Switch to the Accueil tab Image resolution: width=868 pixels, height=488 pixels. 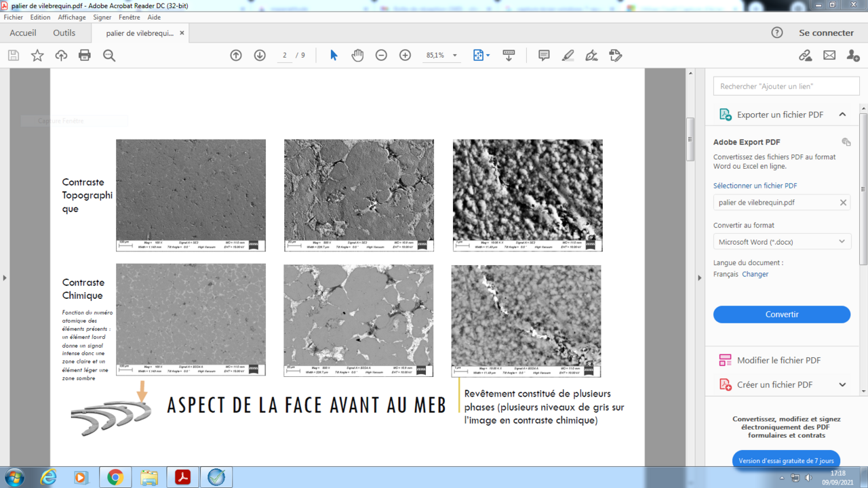coord(23,33)
